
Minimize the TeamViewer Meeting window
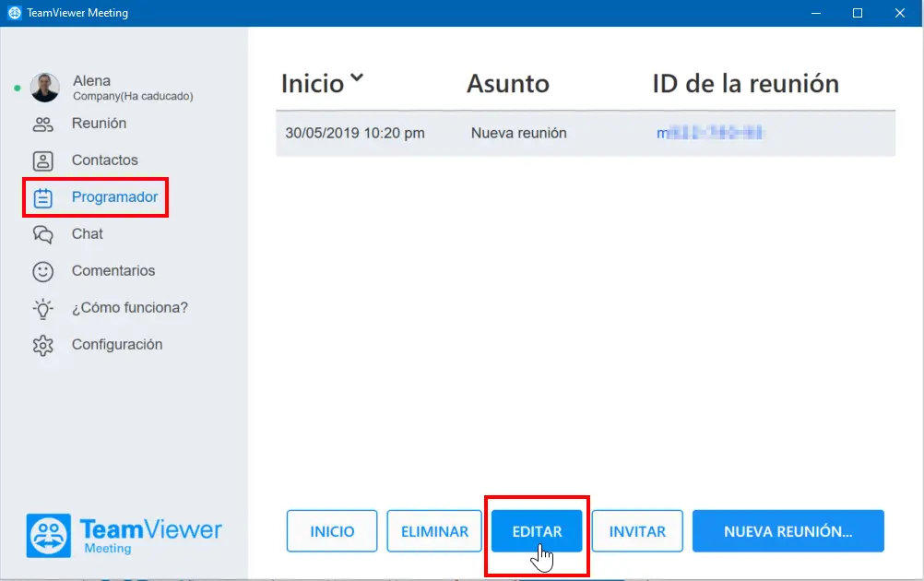(816, 13)
